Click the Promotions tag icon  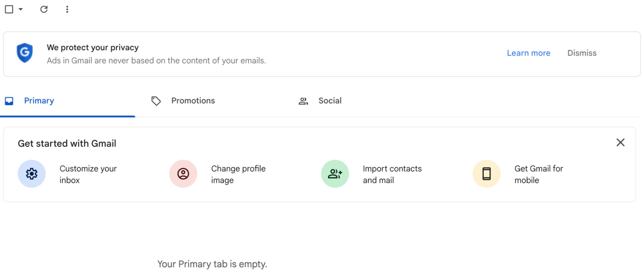pos(156,101)
